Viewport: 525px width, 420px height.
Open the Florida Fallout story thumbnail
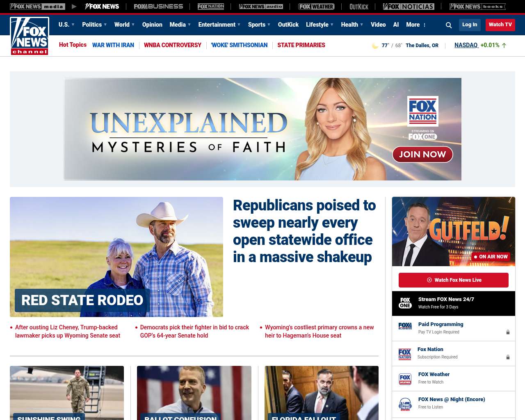coord(322,393)
